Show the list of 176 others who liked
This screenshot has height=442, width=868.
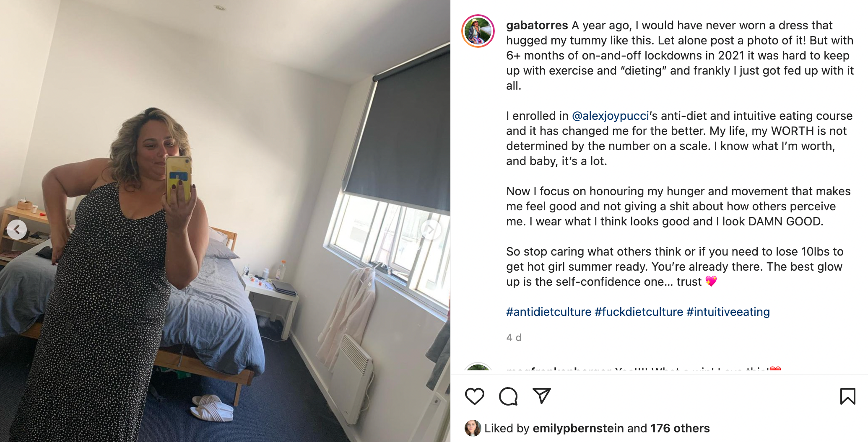pyautogui.click(x=680, y=428)
